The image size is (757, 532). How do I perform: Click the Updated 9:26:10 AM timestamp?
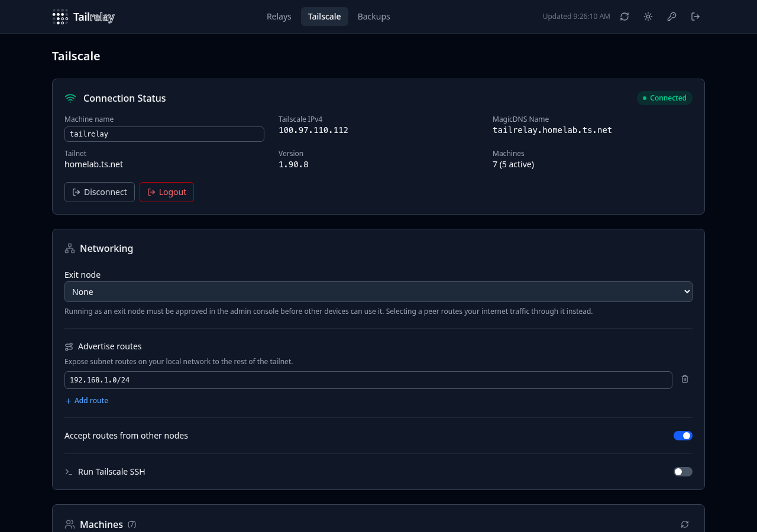(577, 17)
